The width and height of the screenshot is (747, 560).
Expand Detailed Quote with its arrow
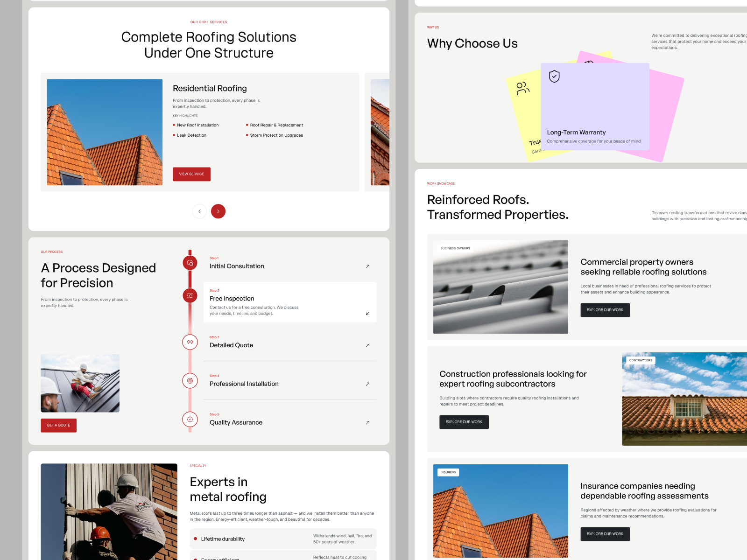point(367,345)
